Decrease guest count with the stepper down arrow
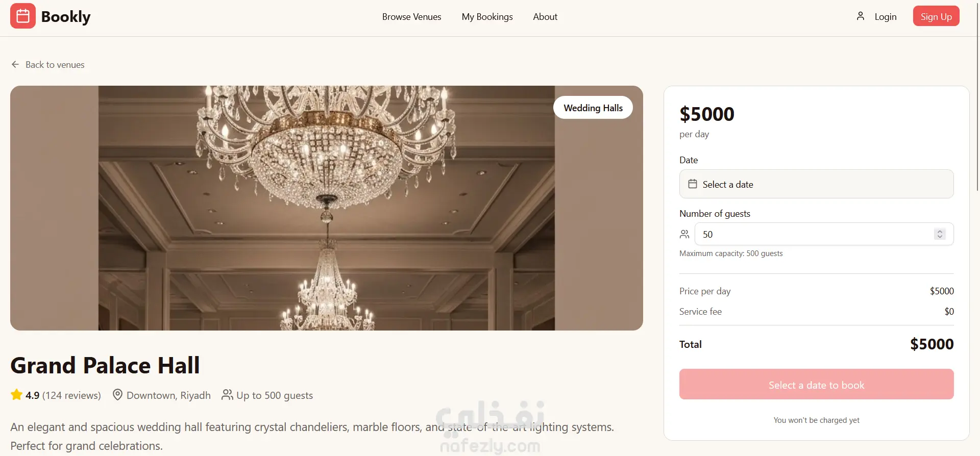 point(940,237)
